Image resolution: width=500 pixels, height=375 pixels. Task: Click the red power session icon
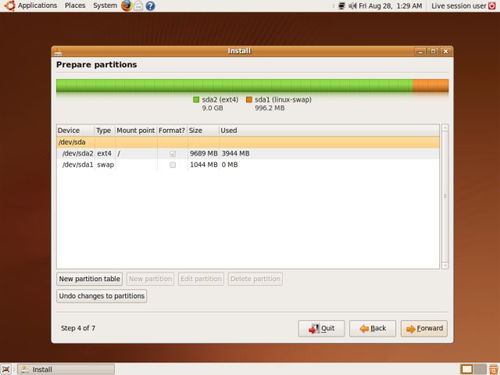tap(492, 6)
